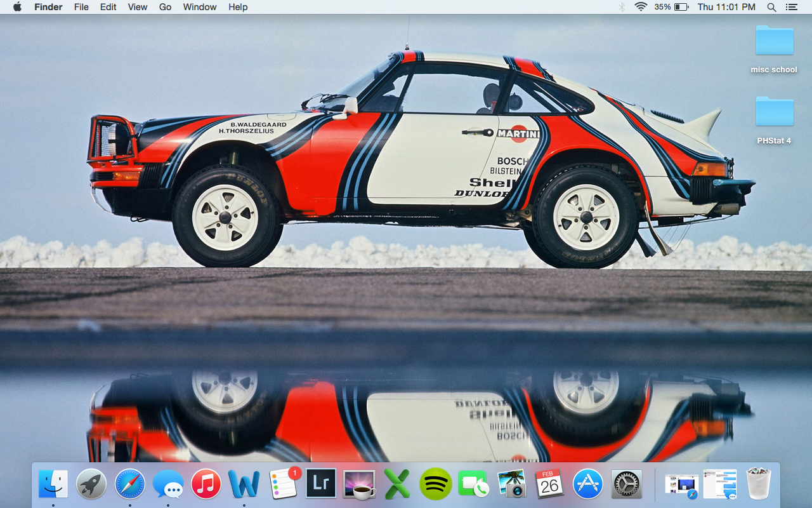Select the misc school folder icon
This screenshot has height=508, width=812.
(774, 40)
